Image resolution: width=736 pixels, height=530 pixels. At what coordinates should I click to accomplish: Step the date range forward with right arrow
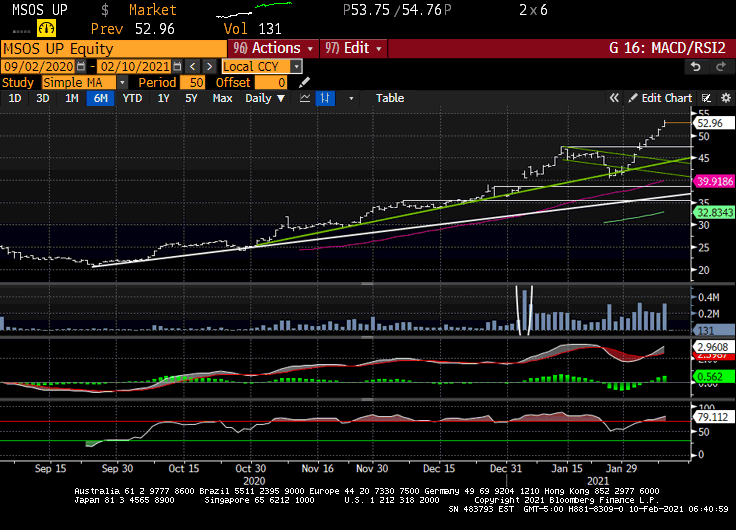pos(209,66)
